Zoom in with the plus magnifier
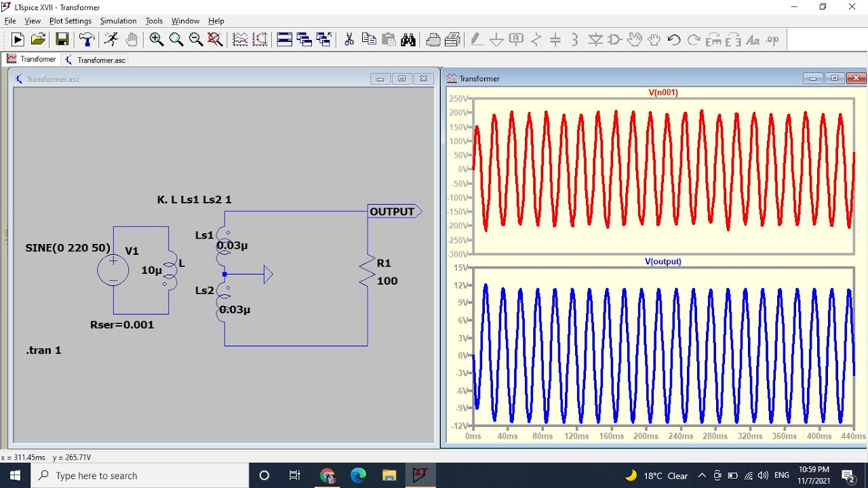868x488 pixels. pyautogui.click(x=157, y=39)
